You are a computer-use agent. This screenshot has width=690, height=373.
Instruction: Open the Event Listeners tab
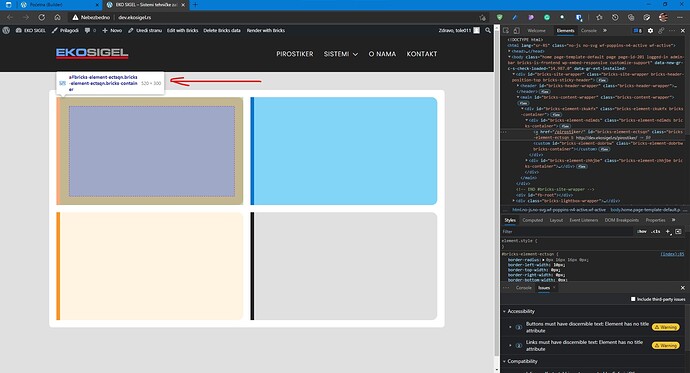[584, 220]
